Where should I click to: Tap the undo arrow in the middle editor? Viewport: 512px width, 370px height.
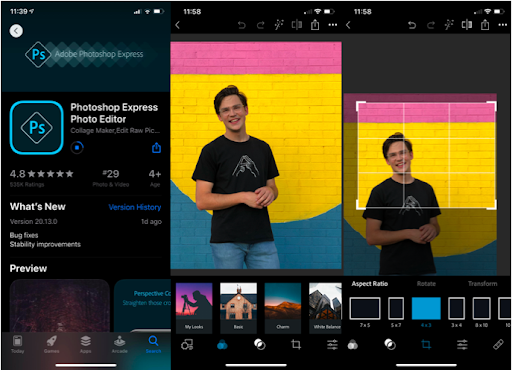(242, 25)
